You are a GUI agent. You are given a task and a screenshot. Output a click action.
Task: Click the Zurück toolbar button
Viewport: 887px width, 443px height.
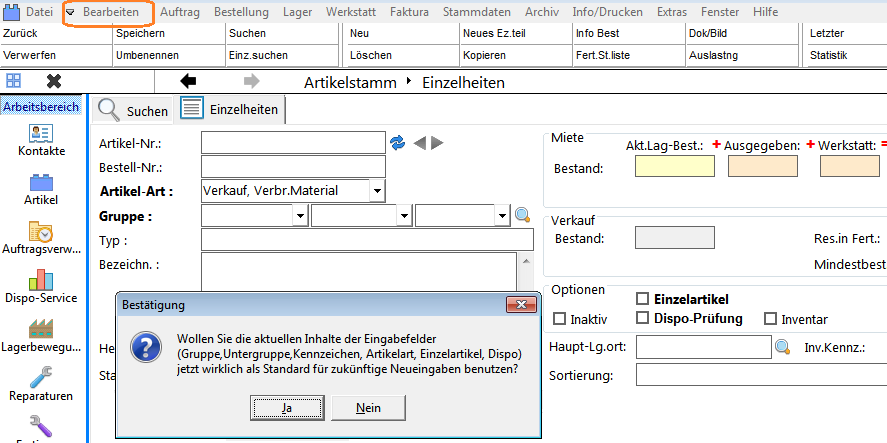57,33
